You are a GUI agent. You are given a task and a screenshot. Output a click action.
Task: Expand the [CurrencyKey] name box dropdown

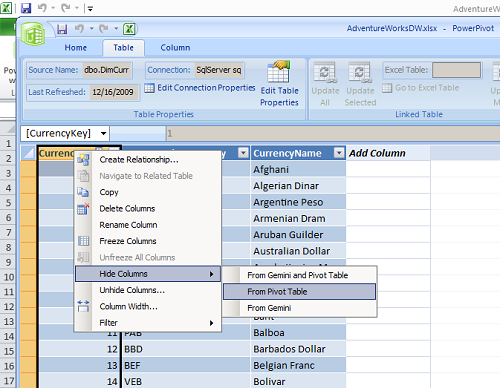[104, 133]
